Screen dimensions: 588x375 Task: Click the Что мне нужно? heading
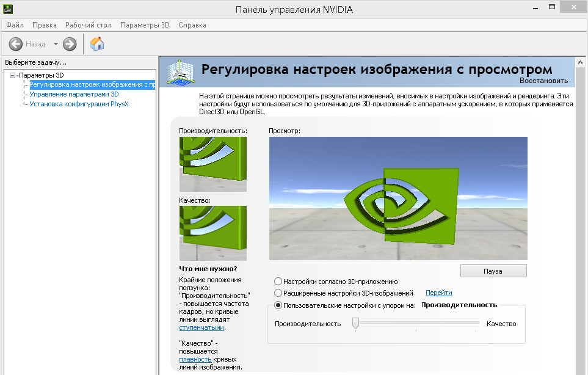click(x=208, y=269)
